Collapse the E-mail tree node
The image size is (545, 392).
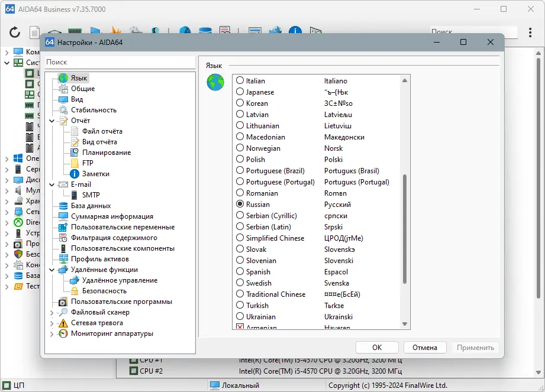52,184
